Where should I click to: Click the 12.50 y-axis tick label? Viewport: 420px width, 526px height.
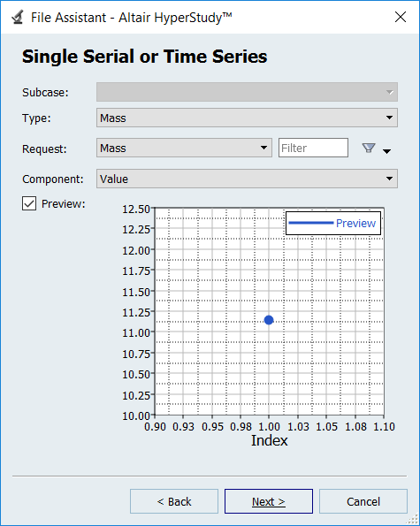tap(136, 210)
